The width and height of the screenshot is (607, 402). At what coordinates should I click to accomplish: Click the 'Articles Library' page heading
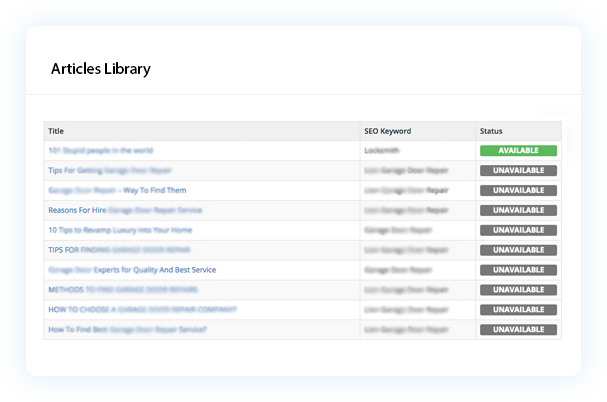pyautogui.click(x=101, y=69)
